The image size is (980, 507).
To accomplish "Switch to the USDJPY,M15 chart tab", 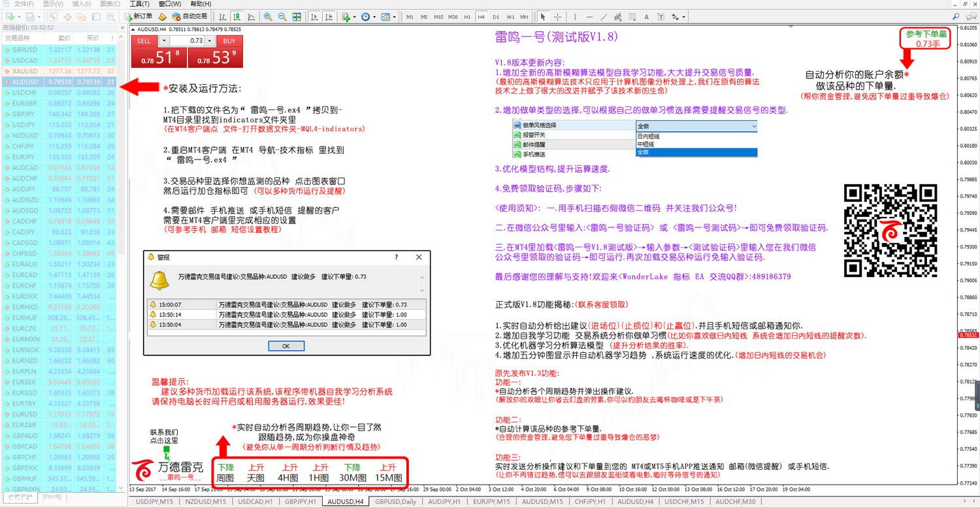I will click(x=154, y=502).
